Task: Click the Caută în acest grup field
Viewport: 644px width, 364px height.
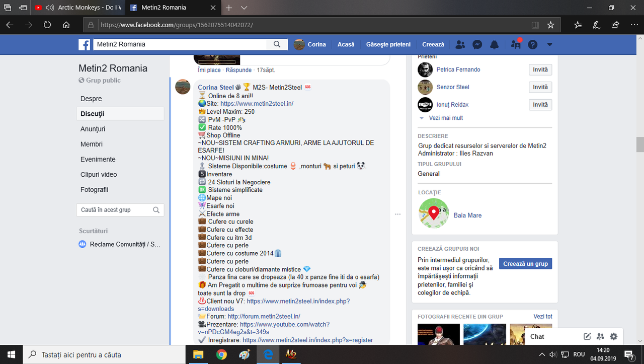Action: click(120, 210)
